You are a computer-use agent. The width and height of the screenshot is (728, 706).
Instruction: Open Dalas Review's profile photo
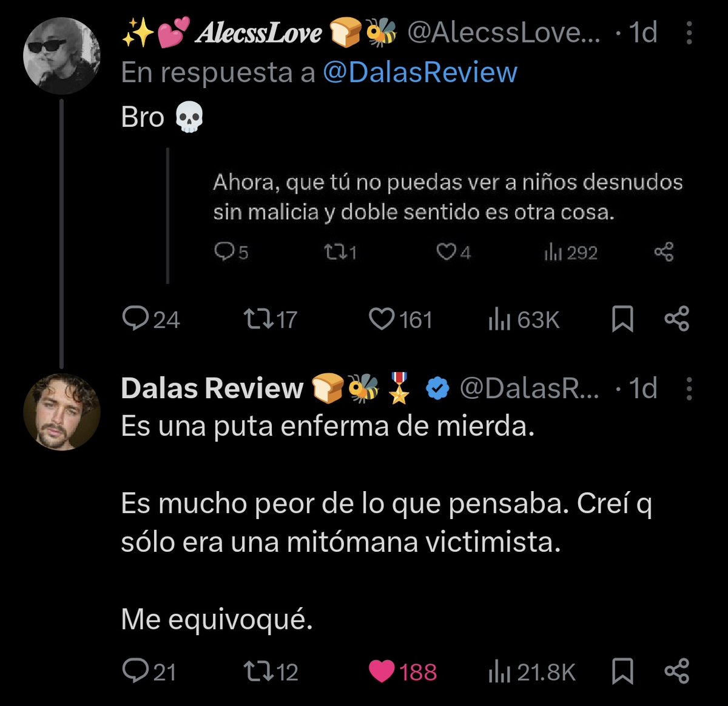pyautogui.click(x=61, y=412)
